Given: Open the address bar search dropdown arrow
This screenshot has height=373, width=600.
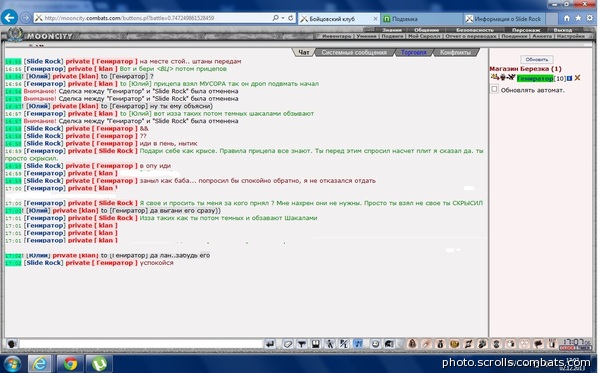Looking at the screenshot, I should click(x=282, y=18).
